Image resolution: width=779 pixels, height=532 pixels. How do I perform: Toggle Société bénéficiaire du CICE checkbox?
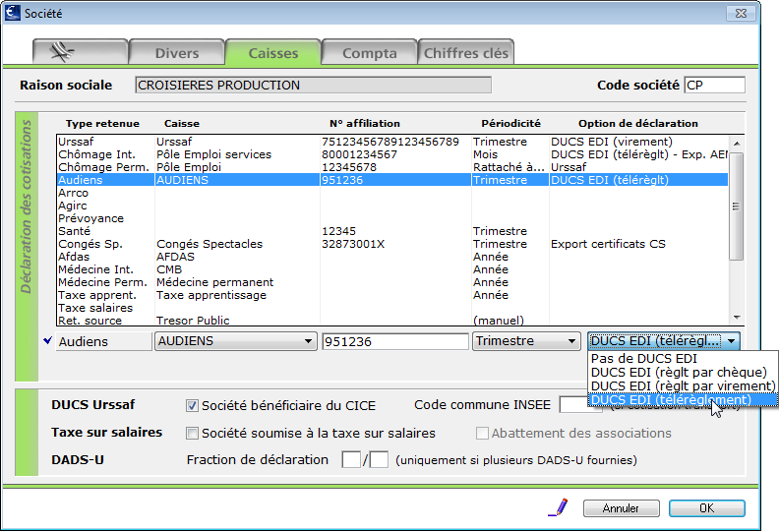[x=192, y=405]
